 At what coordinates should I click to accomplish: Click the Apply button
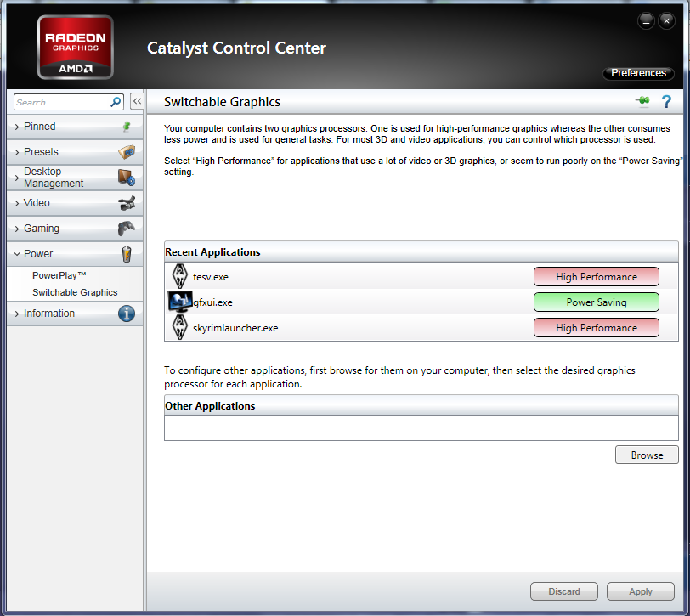click(x=640, y=591)
